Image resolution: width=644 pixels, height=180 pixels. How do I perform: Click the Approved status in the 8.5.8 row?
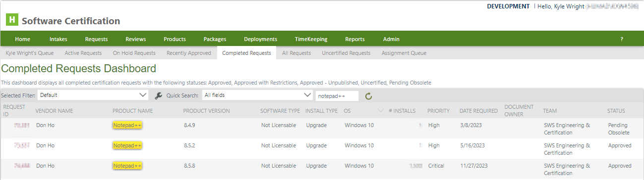click(620, 166)
